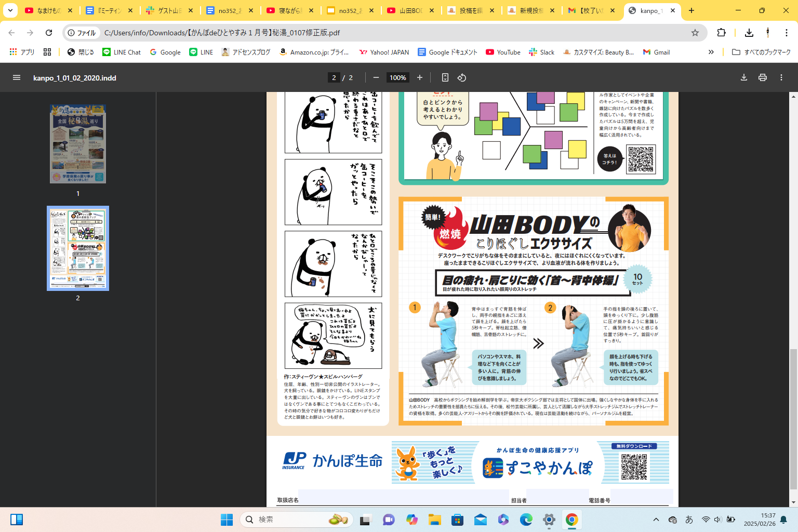This screenshot has width=798, height=532.
Task: Open the 閉じる bookmark
Action: pos(81,52)
